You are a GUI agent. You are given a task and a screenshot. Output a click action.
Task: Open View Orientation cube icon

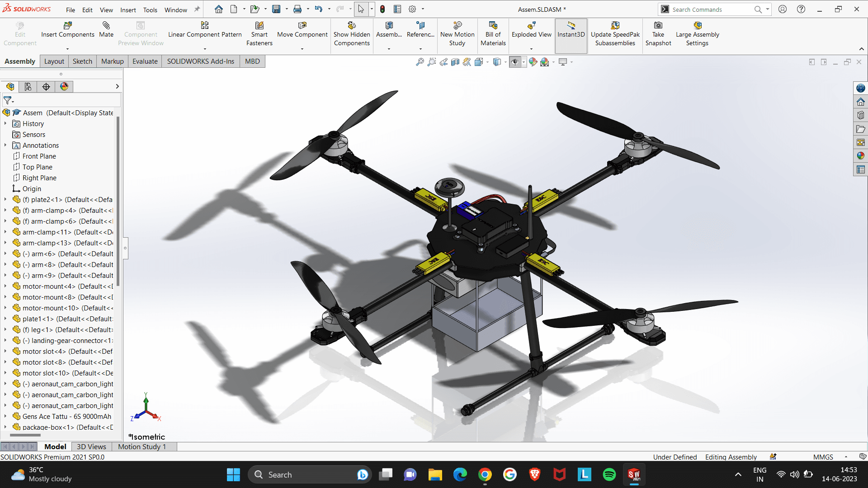tap(479, 62)
